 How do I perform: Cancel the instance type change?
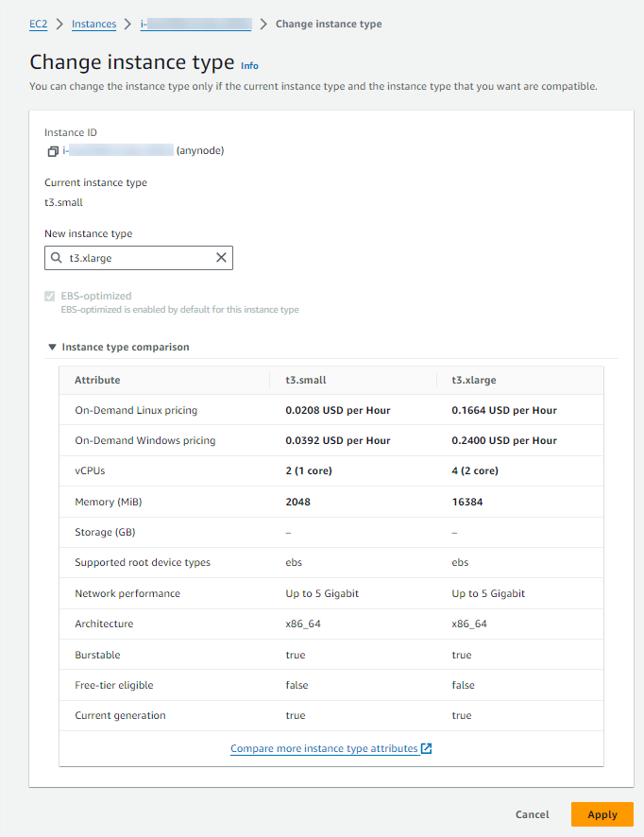(x=532, y=813)
